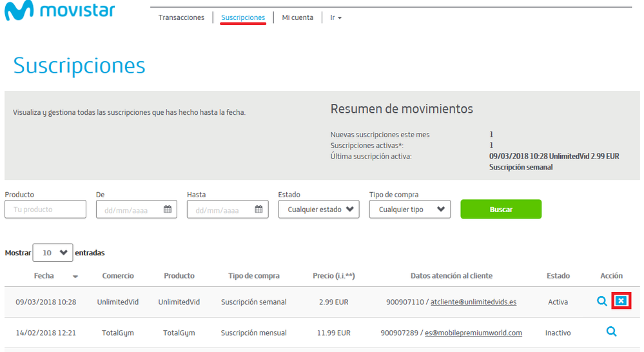Click the Movistar logo
The width and height of the screenshot is (644, 352).
pos(59,12)
